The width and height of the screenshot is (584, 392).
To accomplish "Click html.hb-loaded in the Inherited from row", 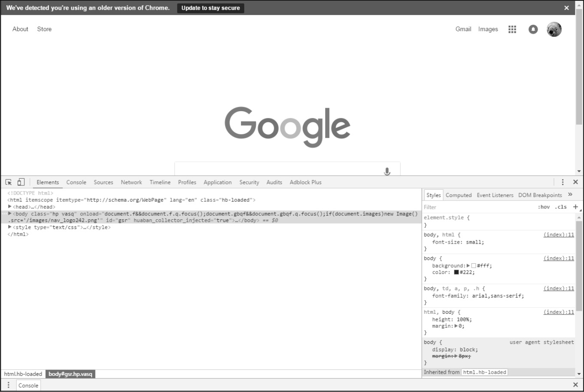I will point(485,372).
